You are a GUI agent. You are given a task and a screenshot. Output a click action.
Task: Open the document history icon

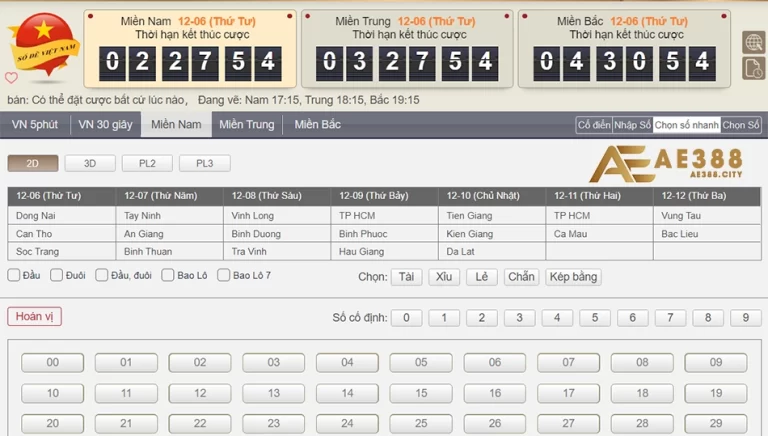(753, 68)
